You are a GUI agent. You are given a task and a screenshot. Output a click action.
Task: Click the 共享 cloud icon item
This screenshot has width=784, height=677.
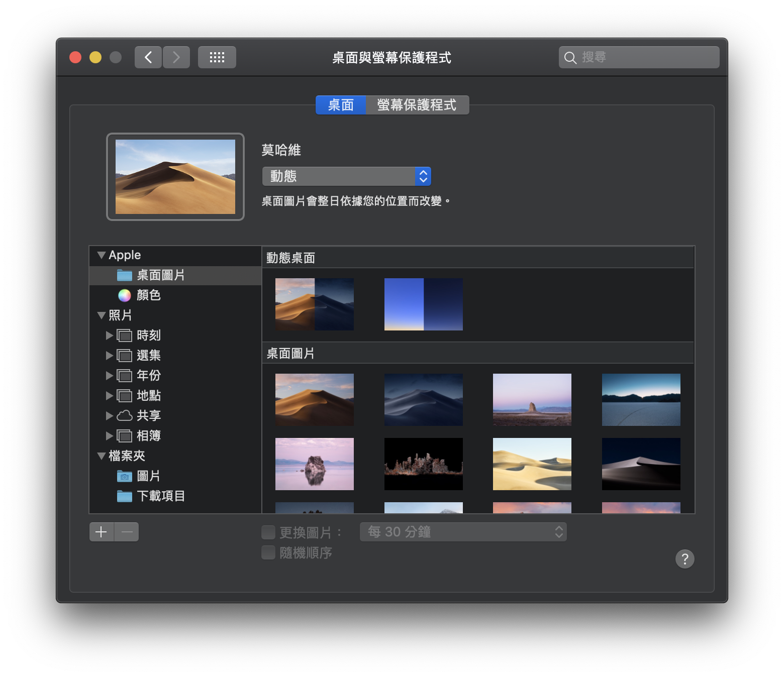point(125,416)
